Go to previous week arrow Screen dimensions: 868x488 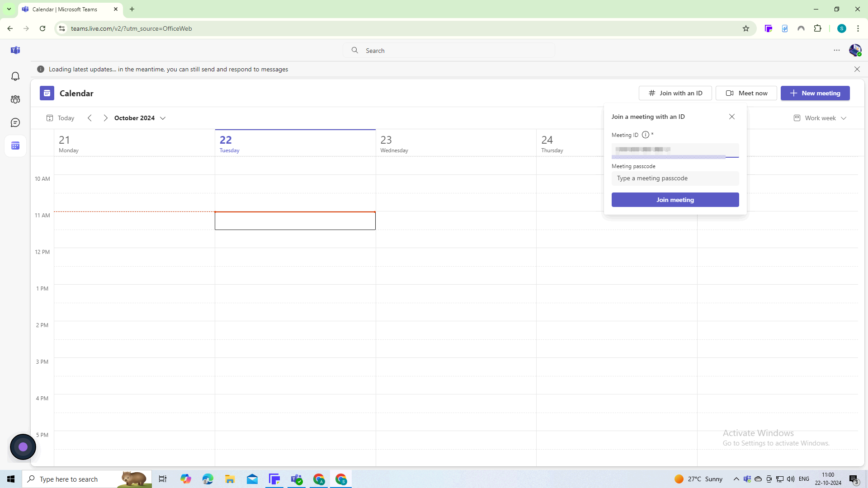coord(90,118)
